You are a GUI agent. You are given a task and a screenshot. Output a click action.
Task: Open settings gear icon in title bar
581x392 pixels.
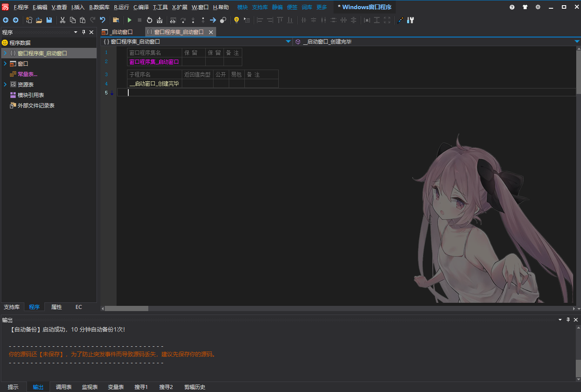pos(538,7)
